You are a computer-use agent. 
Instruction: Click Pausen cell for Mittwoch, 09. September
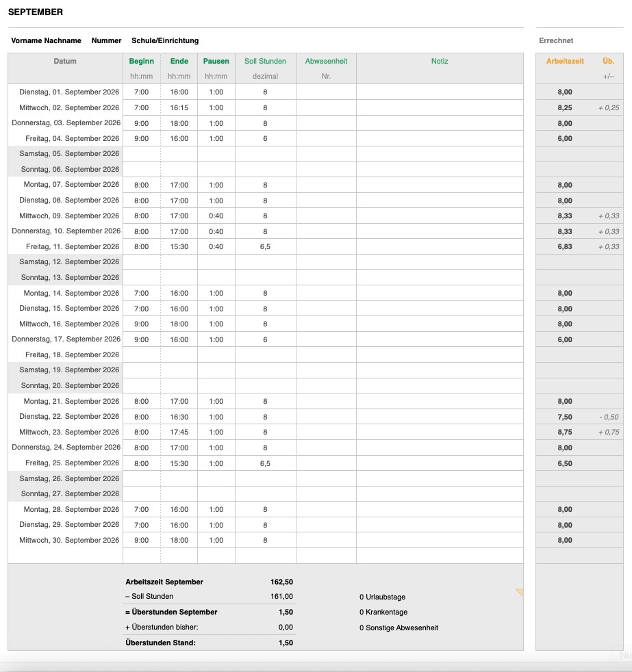click(216, 216)
